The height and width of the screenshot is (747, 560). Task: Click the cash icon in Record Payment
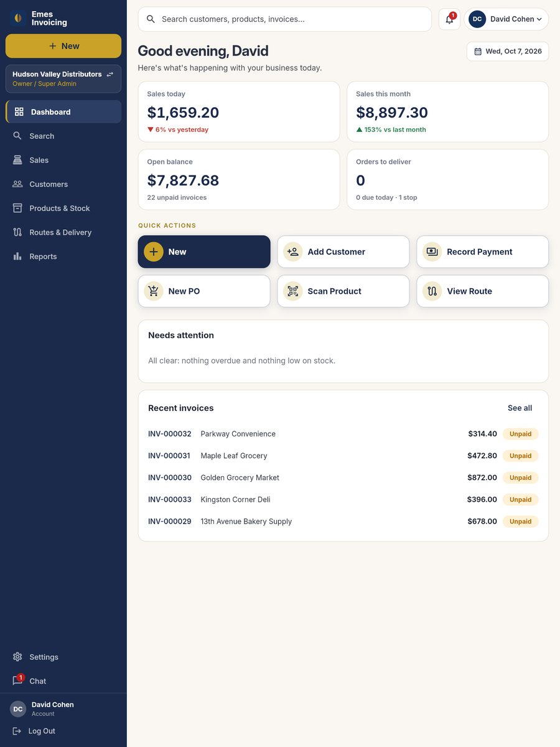(x=432, y=251)
